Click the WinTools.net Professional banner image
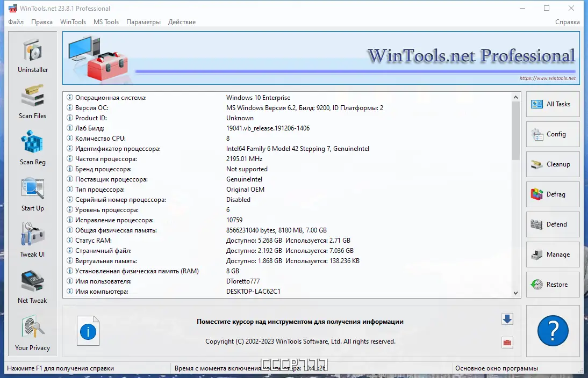The image size is (588, 378). click(x=321, y=58)
